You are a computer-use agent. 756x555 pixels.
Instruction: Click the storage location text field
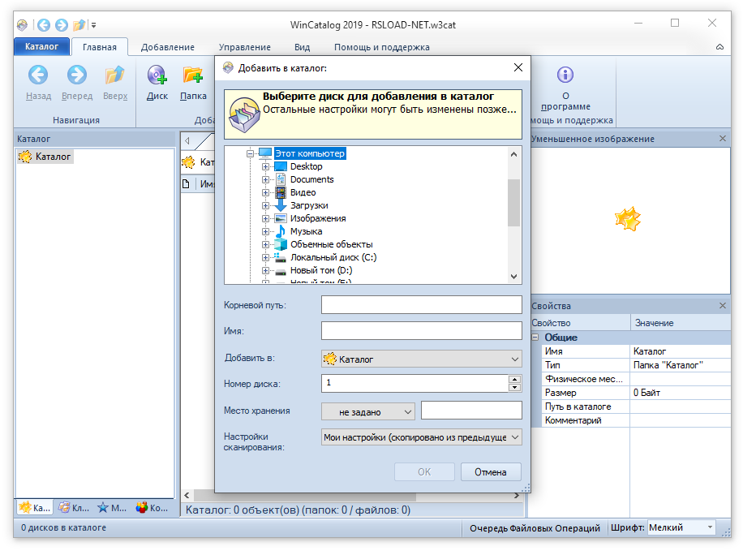[x=471, y=411]
